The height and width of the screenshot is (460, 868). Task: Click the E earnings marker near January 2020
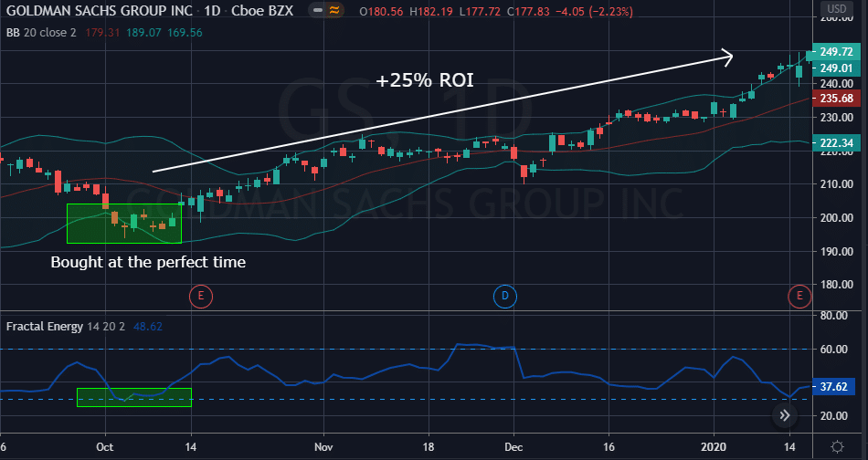[x=799, y=297]
